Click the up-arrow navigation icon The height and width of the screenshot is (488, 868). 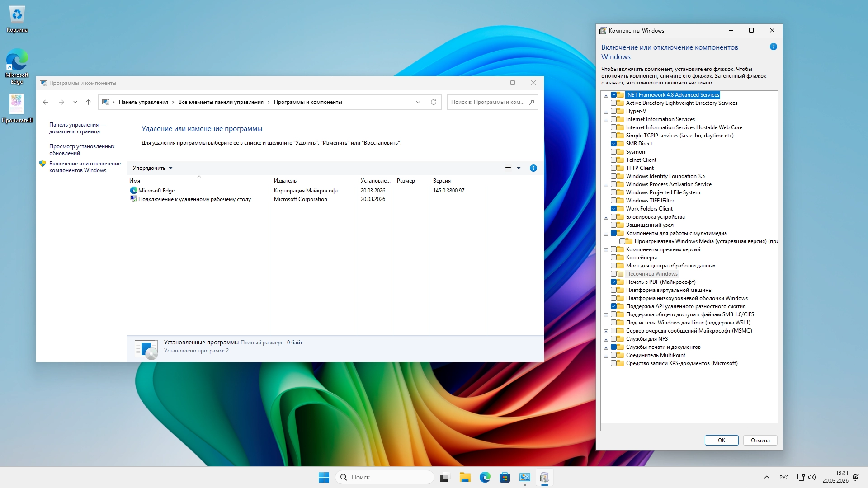pos(88,102)
